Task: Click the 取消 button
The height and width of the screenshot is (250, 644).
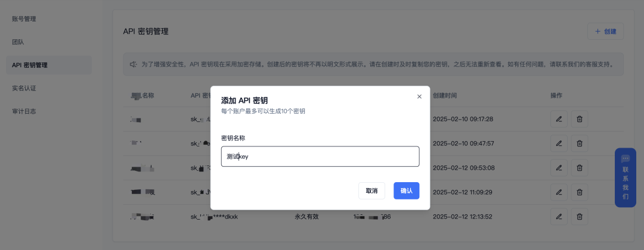Action: 371,190
